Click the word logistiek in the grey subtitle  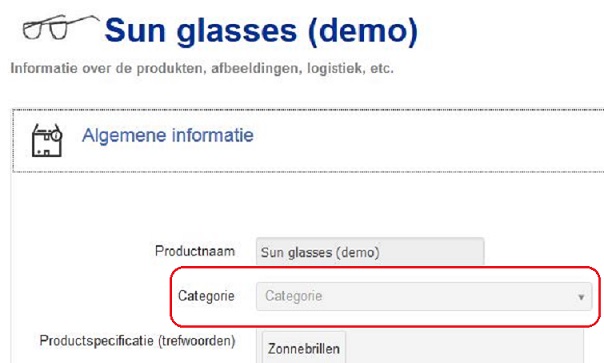[x=336, y=69]
